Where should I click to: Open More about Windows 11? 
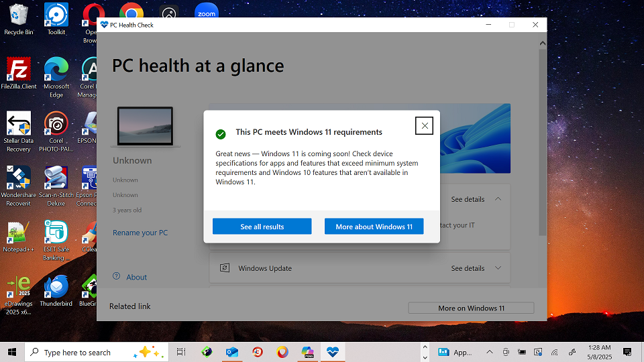click(374, 227)
